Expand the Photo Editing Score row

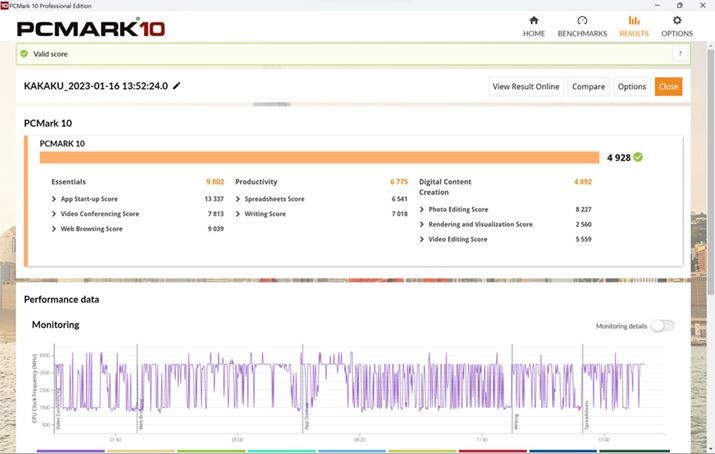422,209
